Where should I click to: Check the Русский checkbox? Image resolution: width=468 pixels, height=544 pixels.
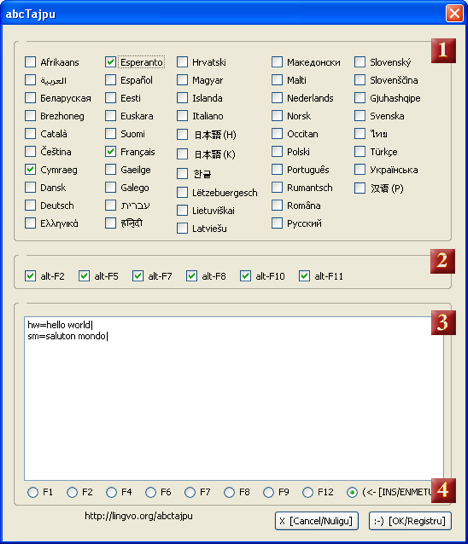pos(277,223)
